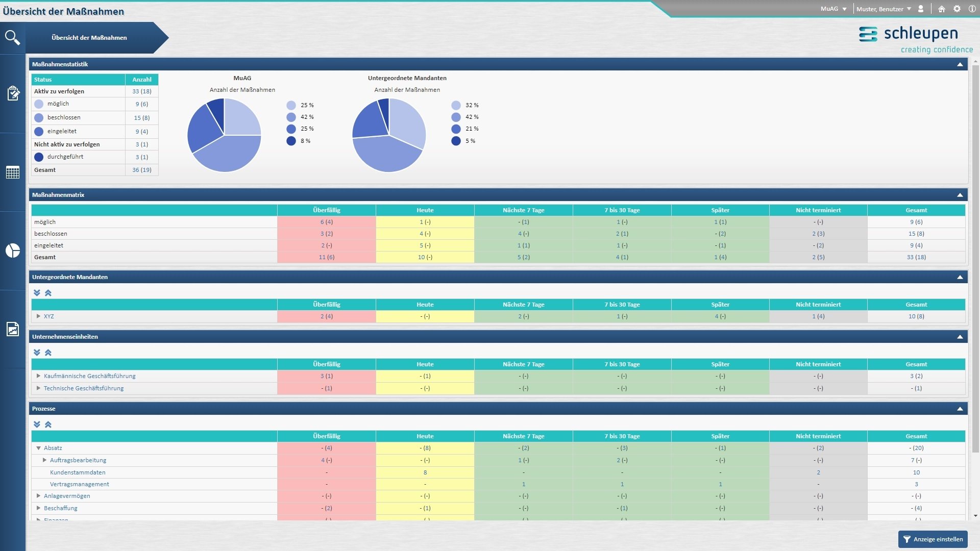Click the user profile icon
980x551 pixels.
pyautogui.click(x=921, y=9)
